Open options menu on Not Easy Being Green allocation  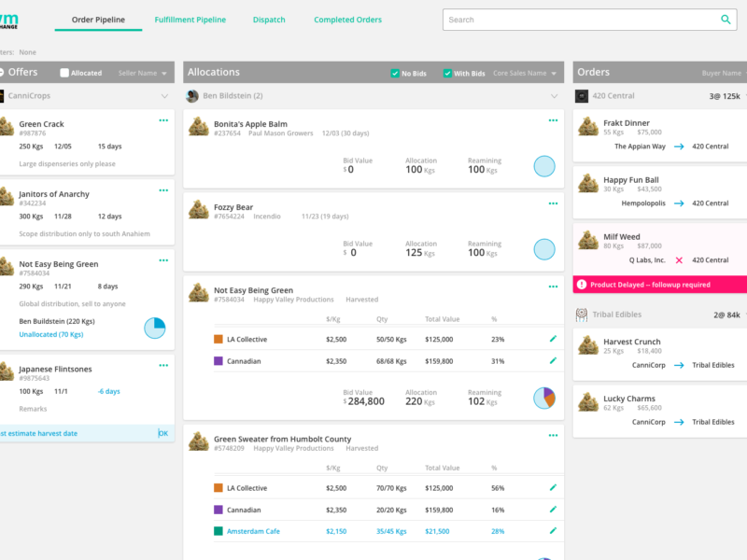(553, 287)
